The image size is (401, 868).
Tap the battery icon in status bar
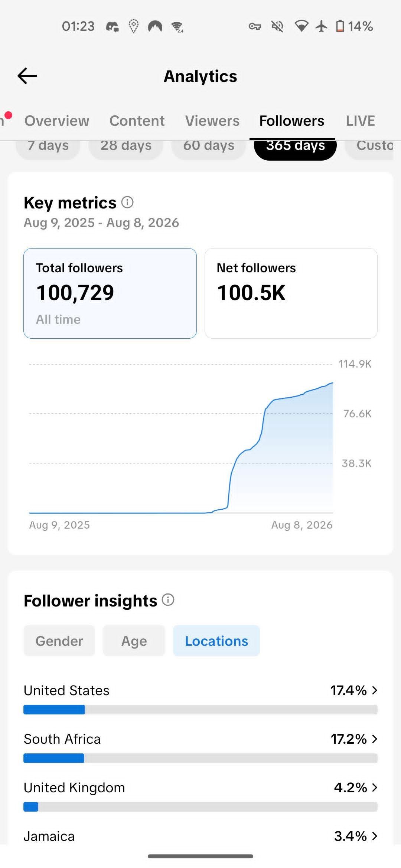(340, 26)
